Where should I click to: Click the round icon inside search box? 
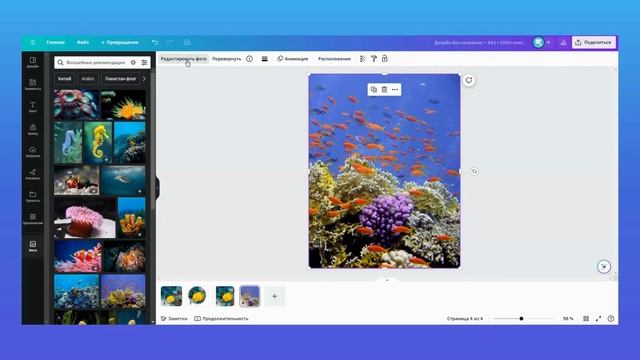(133, 62)
